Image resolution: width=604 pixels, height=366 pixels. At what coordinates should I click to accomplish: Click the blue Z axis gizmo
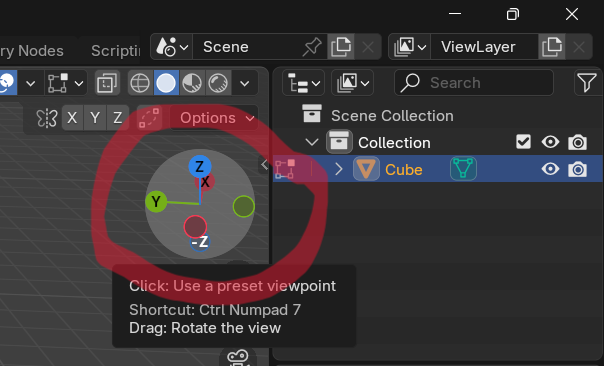[200, 166]
